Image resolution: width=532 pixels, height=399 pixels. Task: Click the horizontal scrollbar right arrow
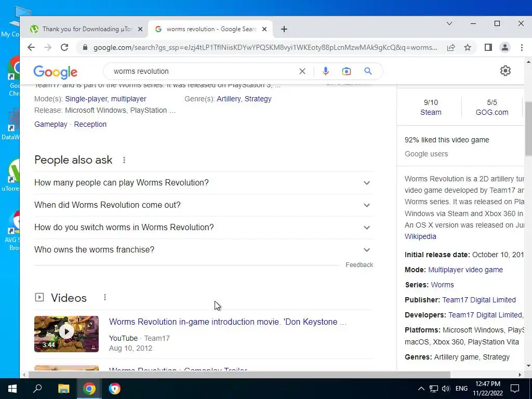pyautogui.click(x=520, y=375)
